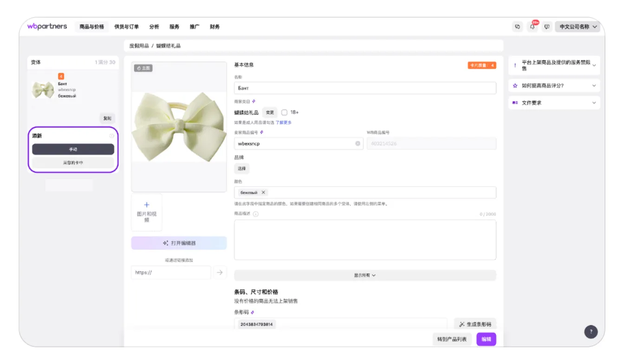Tick the 18+ adult product checkbox

[x=284, y=112]
